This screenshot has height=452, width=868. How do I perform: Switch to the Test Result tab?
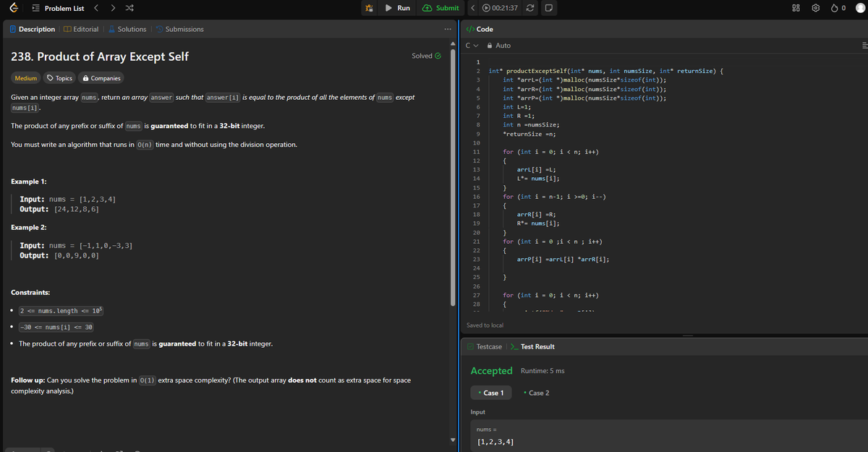(533, 346)
